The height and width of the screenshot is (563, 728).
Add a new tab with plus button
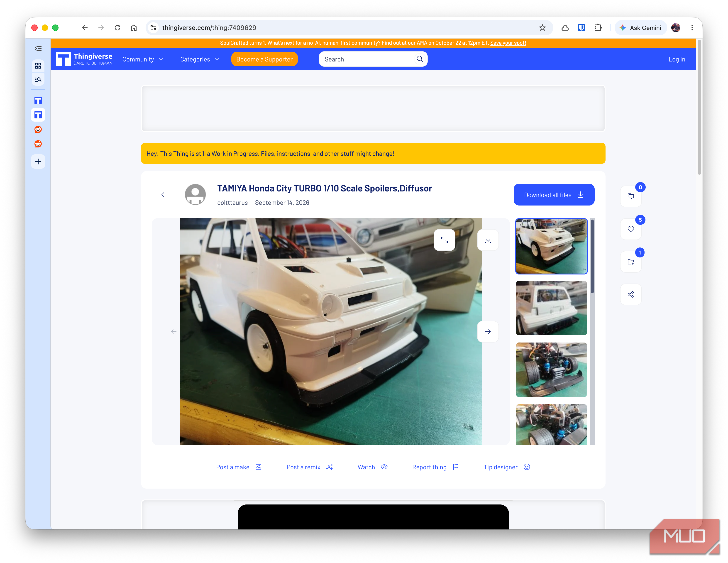point(38,162)
